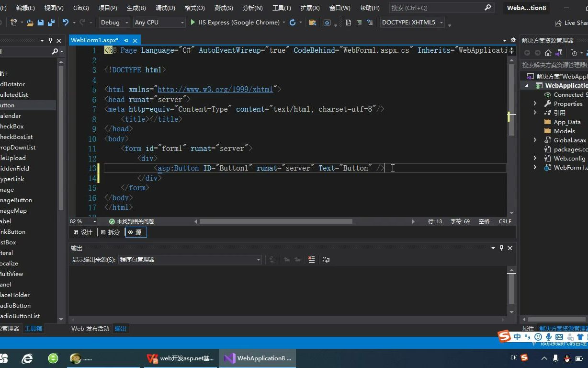Viewport: 588px width, 368px height.
Task: Open the output source 程序包管理器 dropdown
Action: pos(190,260)
